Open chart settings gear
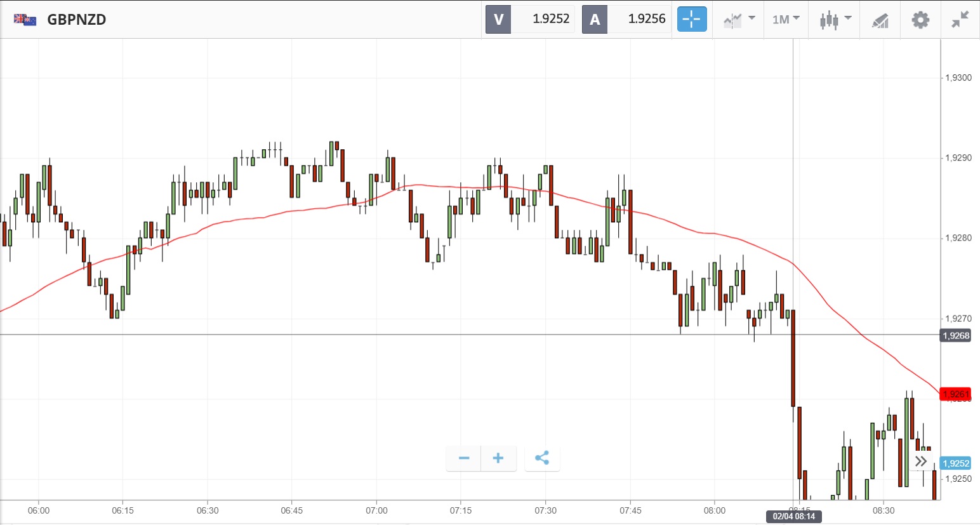980x525 pixels. 920,20
